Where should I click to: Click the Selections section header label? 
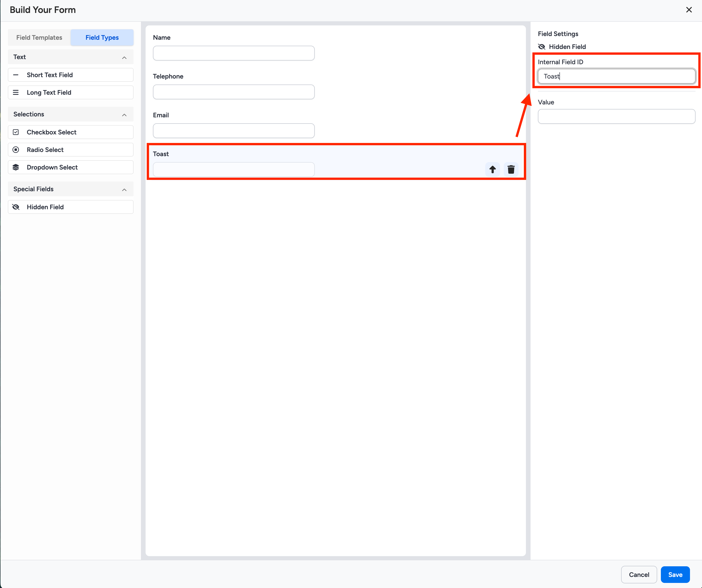pyautogui.click(x=29, y=114)
